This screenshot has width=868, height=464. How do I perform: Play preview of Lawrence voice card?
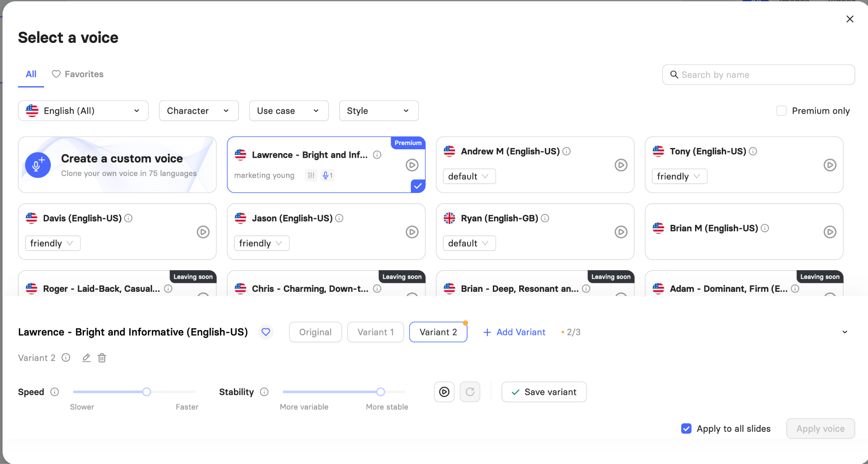412,165
